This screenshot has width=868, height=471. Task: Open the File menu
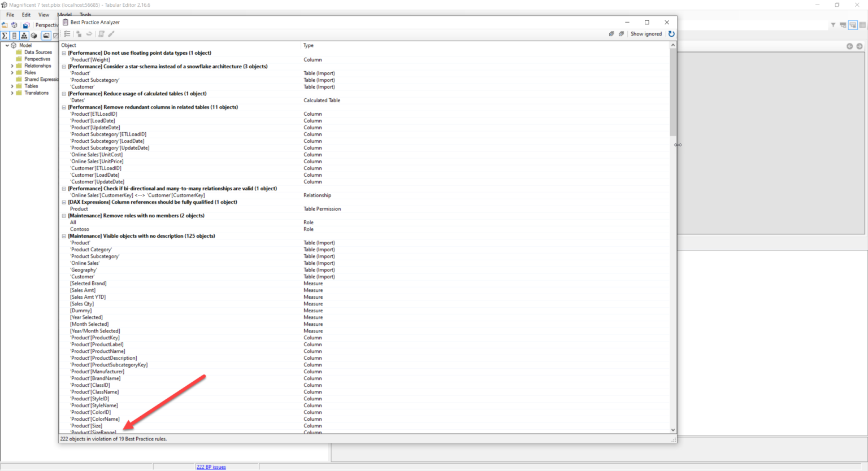click(x=10, y=15)
